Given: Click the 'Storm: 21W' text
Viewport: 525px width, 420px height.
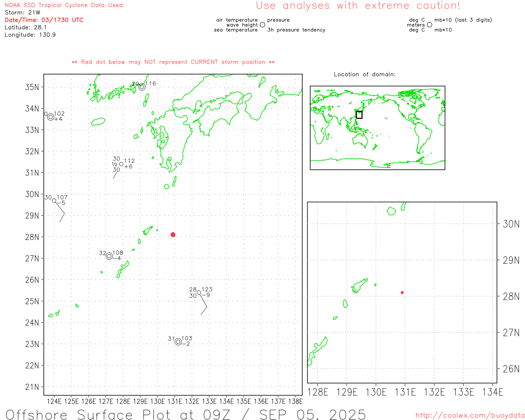Looking at the screenshot, I should (23, 12).
